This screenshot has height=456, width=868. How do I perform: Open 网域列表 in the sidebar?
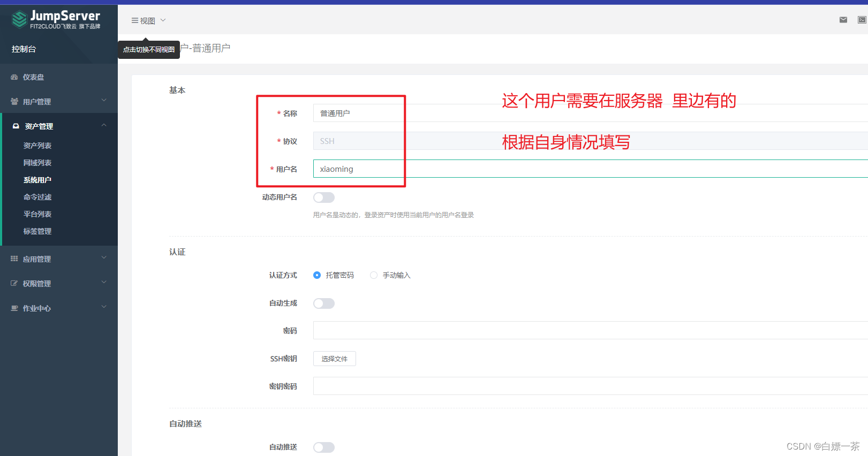tap(37, 163)
